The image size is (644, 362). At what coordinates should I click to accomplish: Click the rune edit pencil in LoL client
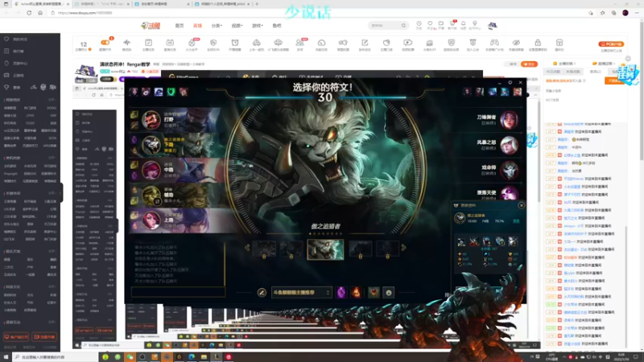click(x=262, y=293)
